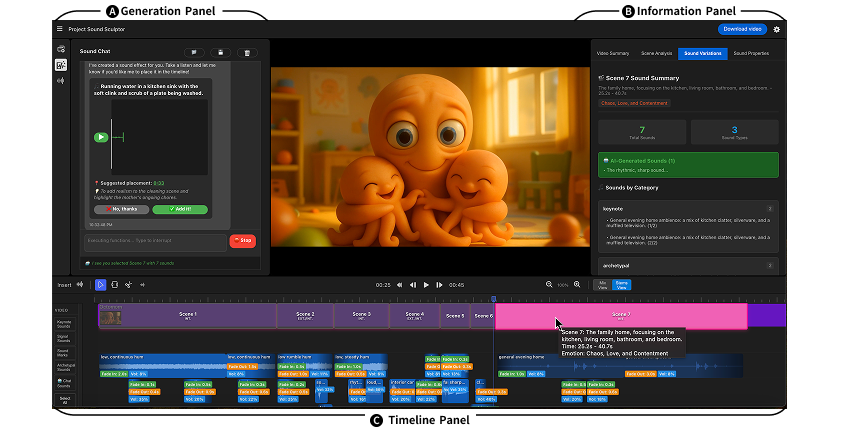
Task: Accept the sound with Add it!
Action: (x=180, y=209)
